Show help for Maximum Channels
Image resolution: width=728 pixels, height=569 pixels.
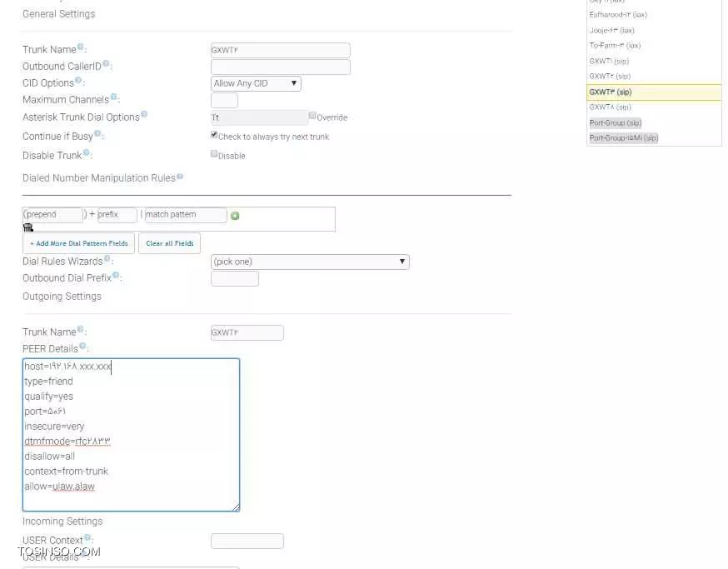pos(114,97)
